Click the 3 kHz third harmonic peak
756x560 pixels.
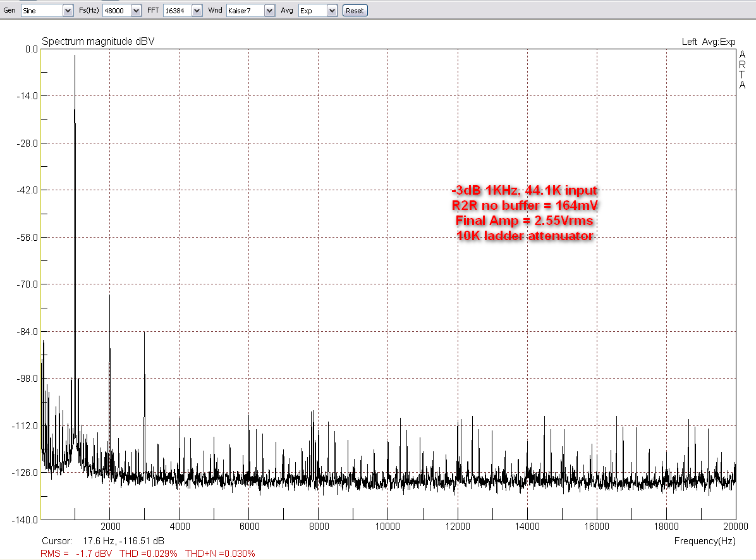[144, 333]
